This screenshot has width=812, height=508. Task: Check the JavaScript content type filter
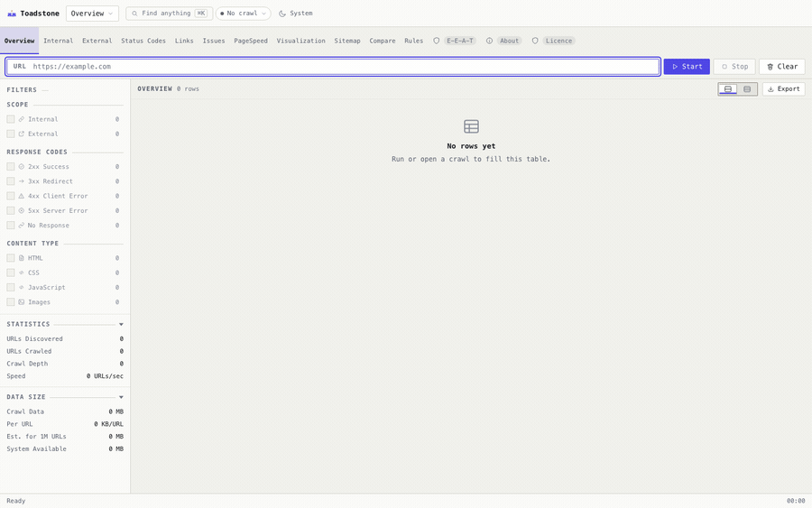coord(10,288)
